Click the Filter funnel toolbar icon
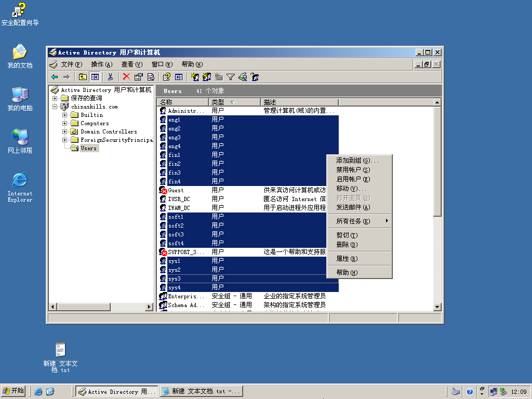Screen dimensions: 532x399 tap(231, 77)
